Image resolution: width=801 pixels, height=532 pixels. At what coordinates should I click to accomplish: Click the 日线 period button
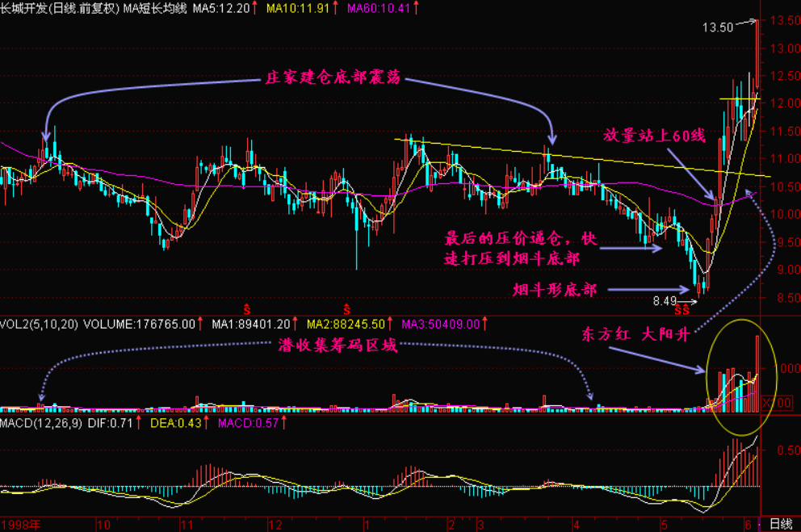[x=780, y=524]
